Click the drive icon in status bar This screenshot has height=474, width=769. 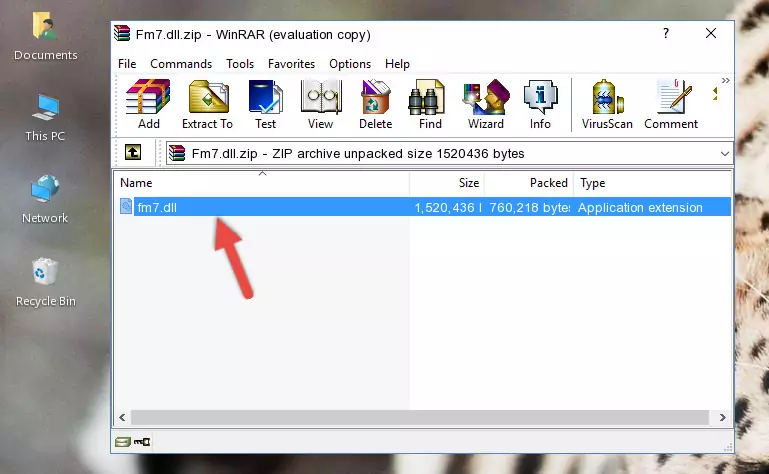[x=123, y=442]
